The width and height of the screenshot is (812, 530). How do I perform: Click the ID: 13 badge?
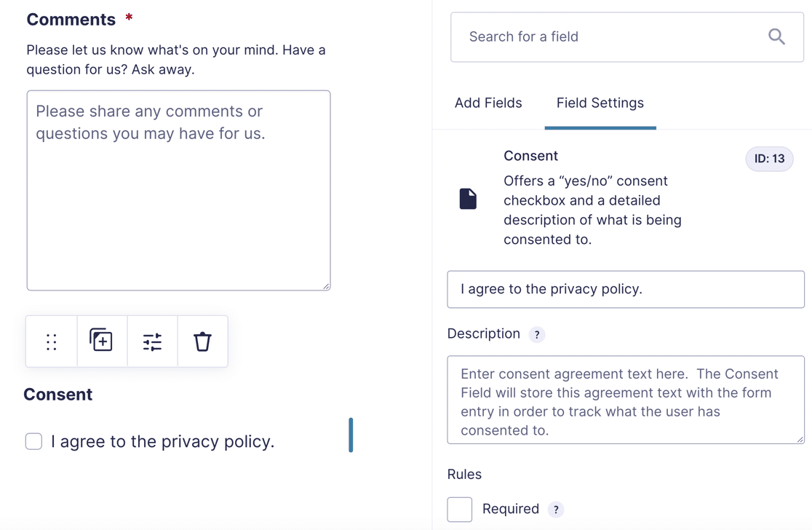tap(769, 159)
